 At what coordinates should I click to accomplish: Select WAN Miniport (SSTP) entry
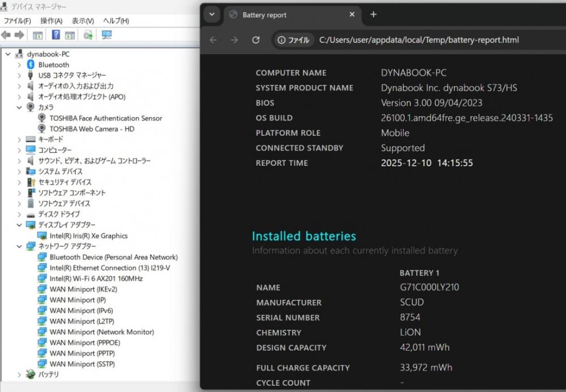pos(82,364)
